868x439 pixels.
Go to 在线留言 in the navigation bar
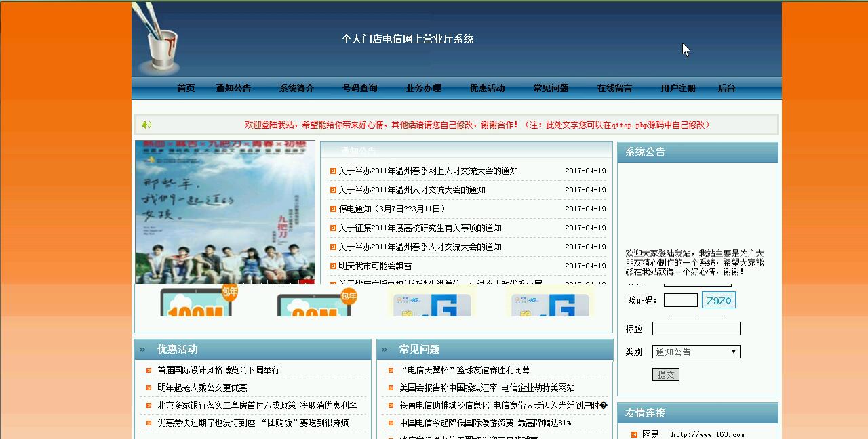(x=614, y=88)
